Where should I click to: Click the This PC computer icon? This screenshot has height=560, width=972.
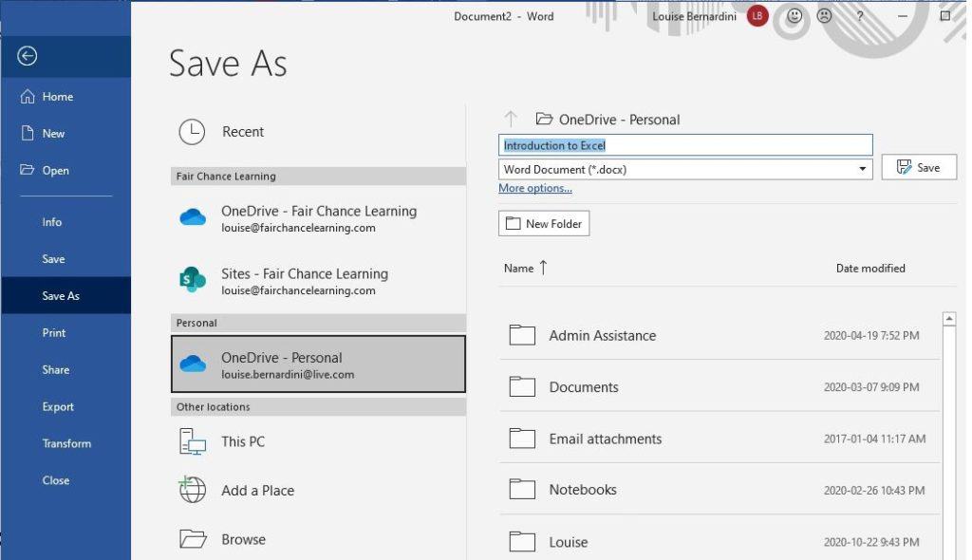pyautogui.click(x=192, y=441)
